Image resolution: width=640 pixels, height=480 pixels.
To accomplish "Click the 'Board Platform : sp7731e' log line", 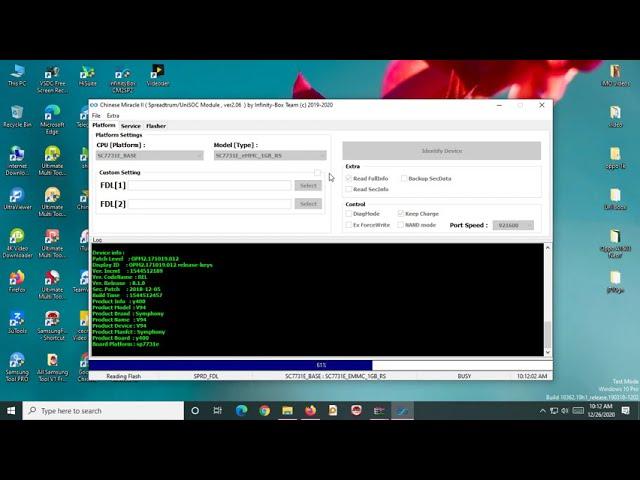I will 126,344.
